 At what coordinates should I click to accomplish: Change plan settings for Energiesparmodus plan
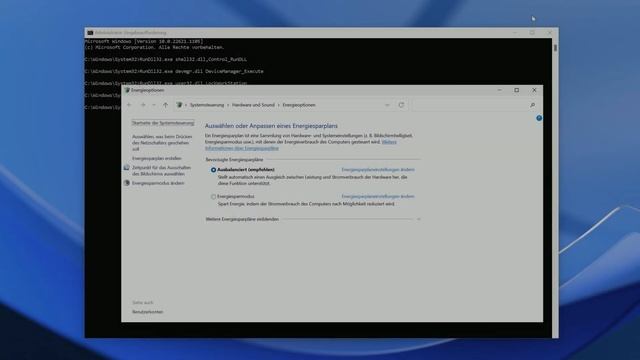378,196
